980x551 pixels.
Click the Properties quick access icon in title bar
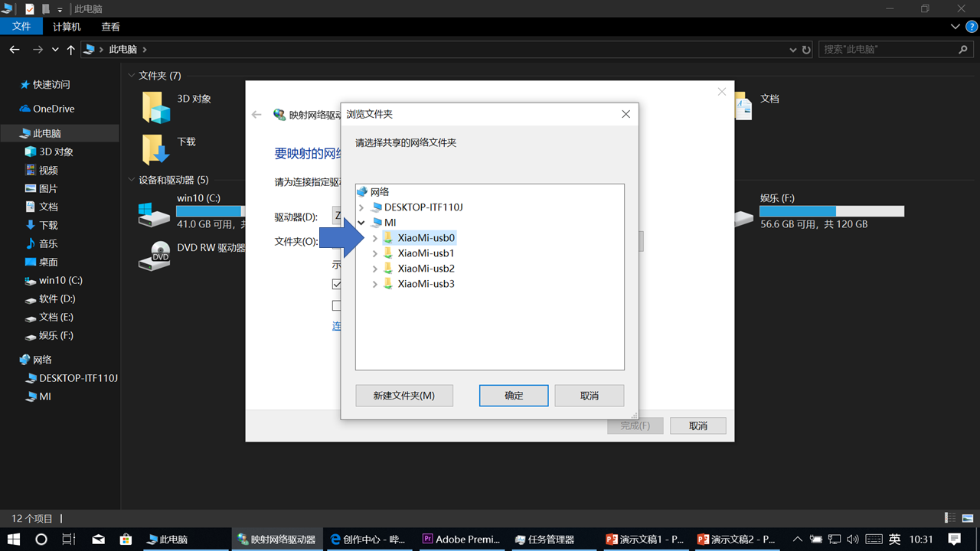30,9
